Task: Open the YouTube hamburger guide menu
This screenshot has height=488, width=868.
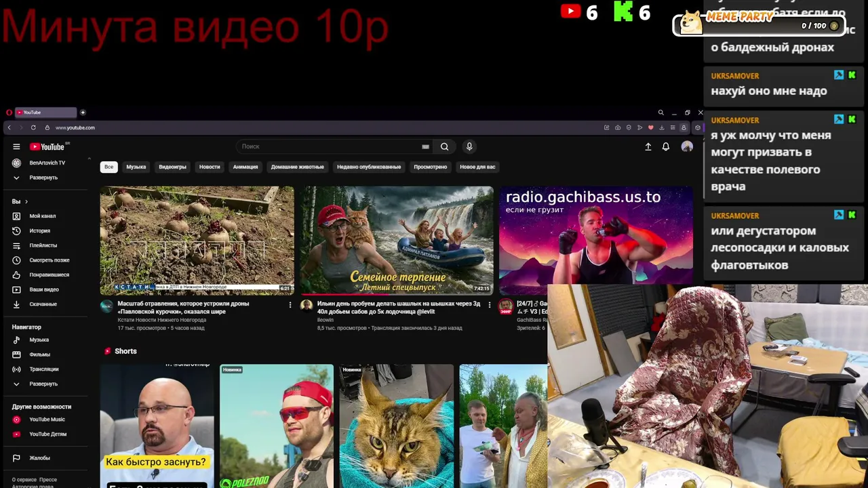Action: (16, 146)
